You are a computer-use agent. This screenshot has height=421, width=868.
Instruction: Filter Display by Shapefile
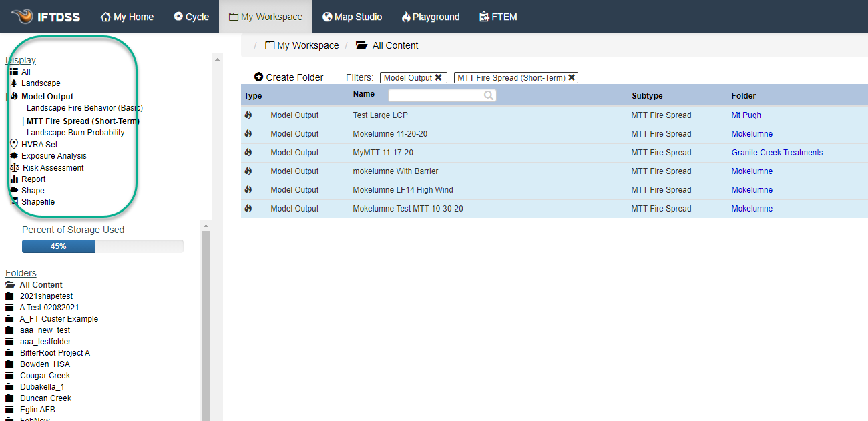(x=32, y=202)
